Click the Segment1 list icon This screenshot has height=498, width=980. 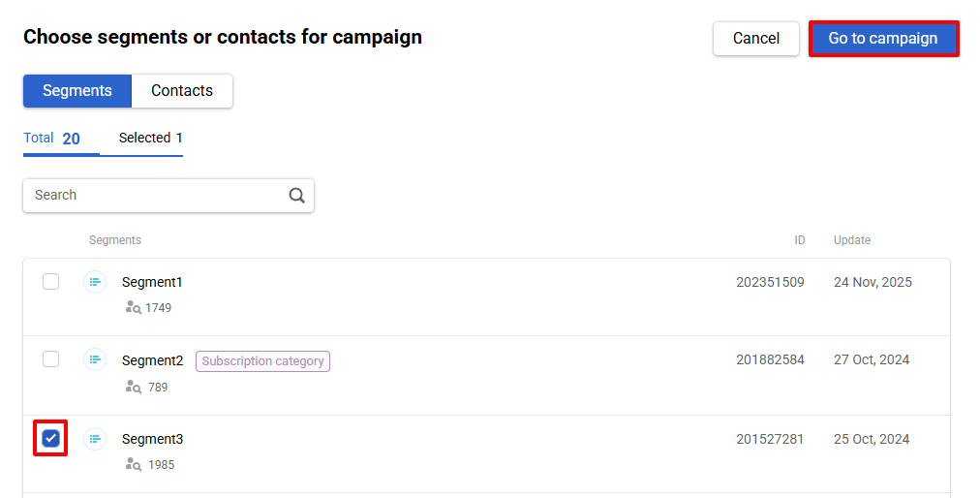pyautogui.click(x=95, y=282)
